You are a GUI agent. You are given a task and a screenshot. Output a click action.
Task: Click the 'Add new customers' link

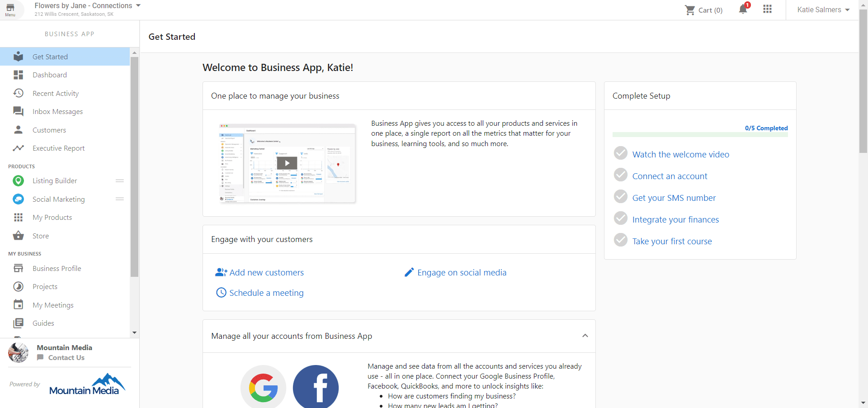point(266,272)
